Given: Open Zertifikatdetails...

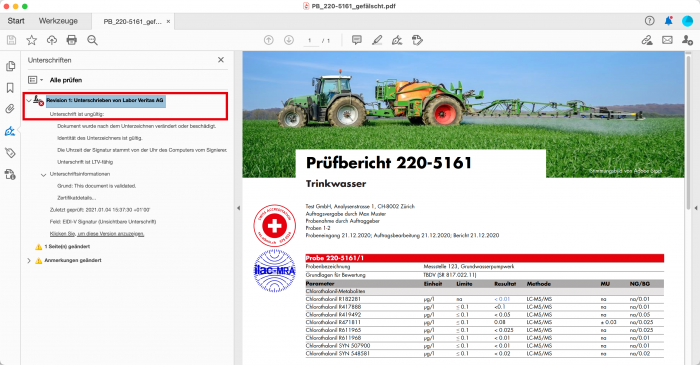Looking at the screenshot, I should pos(76,198).
